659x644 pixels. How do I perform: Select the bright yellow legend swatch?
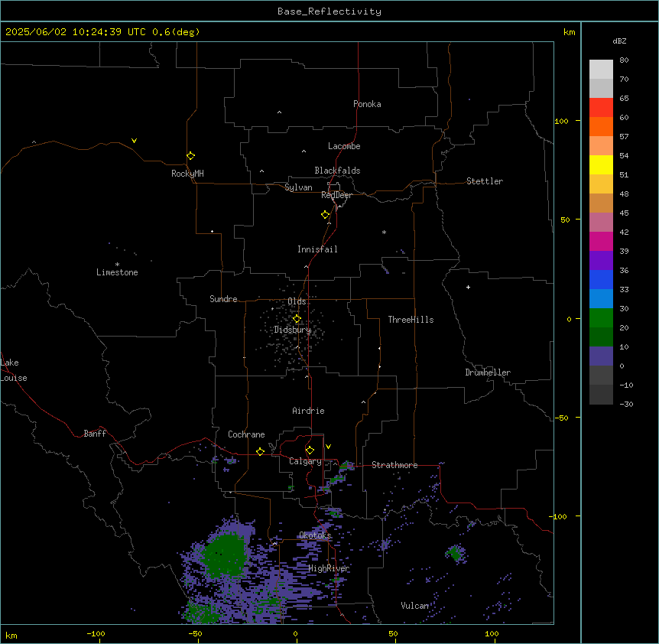coord(601,164)
